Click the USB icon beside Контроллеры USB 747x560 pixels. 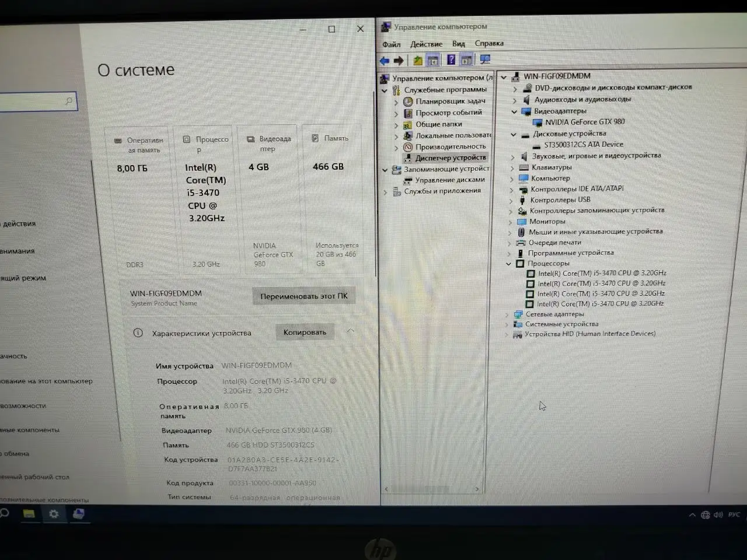pos(523,200)
